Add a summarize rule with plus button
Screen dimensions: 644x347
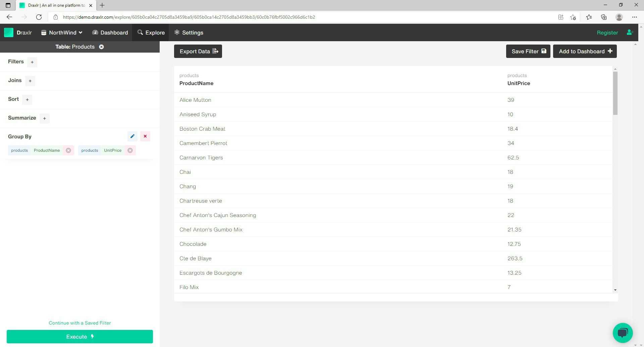(45, 118)
